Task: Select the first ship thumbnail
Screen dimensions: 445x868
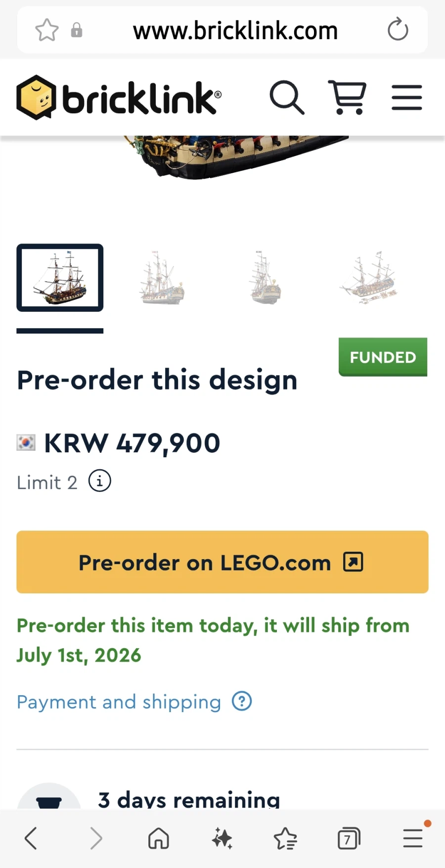Action: 60,278
